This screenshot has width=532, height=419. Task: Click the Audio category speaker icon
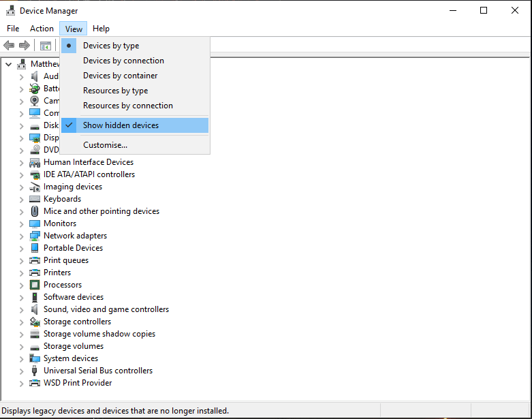[x=35, y=76]
